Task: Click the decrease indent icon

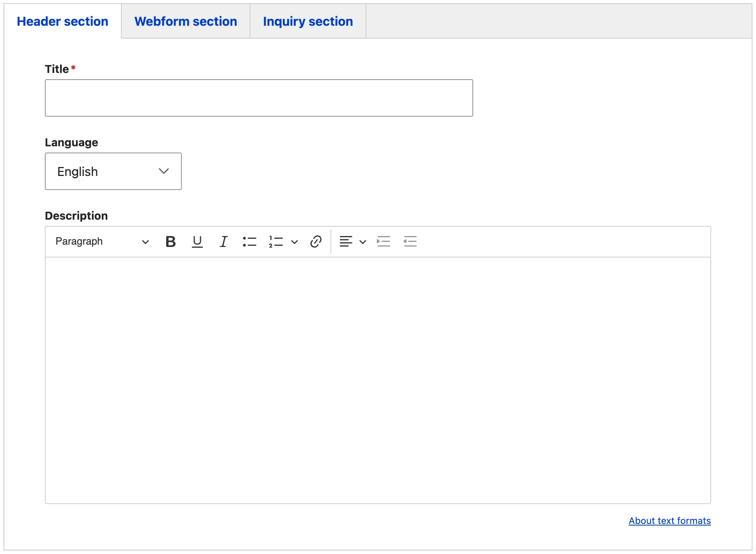Action: 410,241
